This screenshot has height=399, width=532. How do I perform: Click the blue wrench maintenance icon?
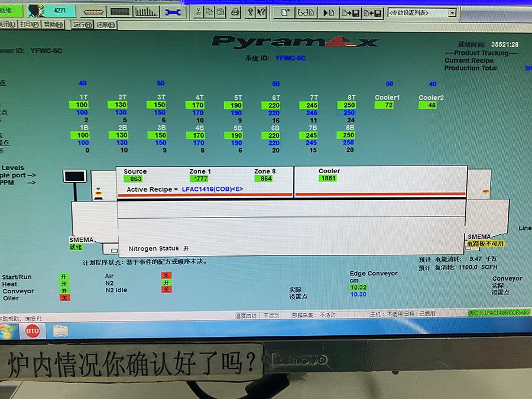173,12
